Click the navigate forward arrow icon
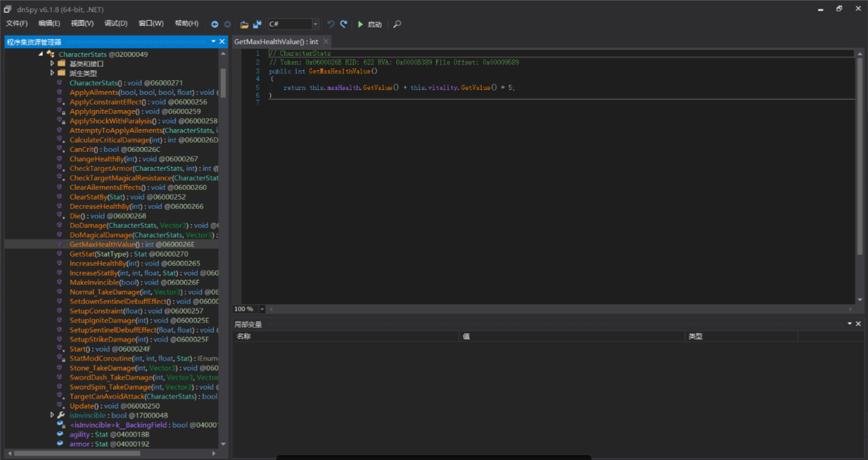Viewport: 868px width, 460px height. (227, 25)
